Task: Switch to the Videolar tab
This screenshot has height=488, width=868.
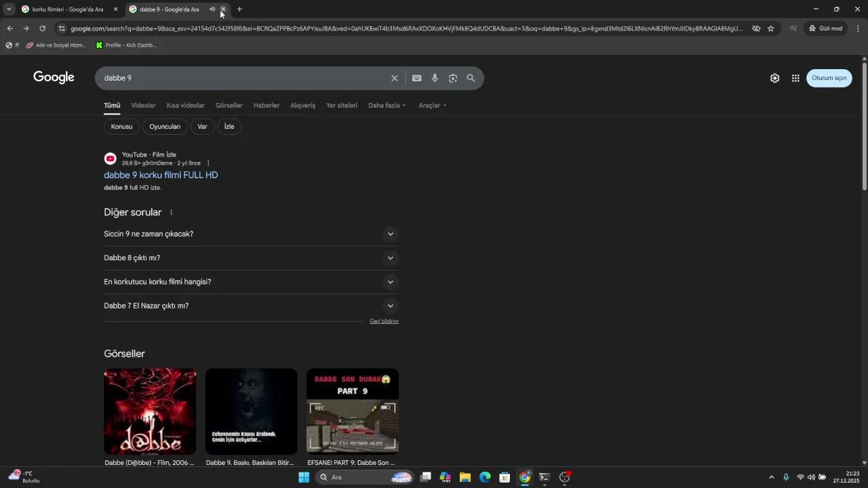Action: click(143, 106)
